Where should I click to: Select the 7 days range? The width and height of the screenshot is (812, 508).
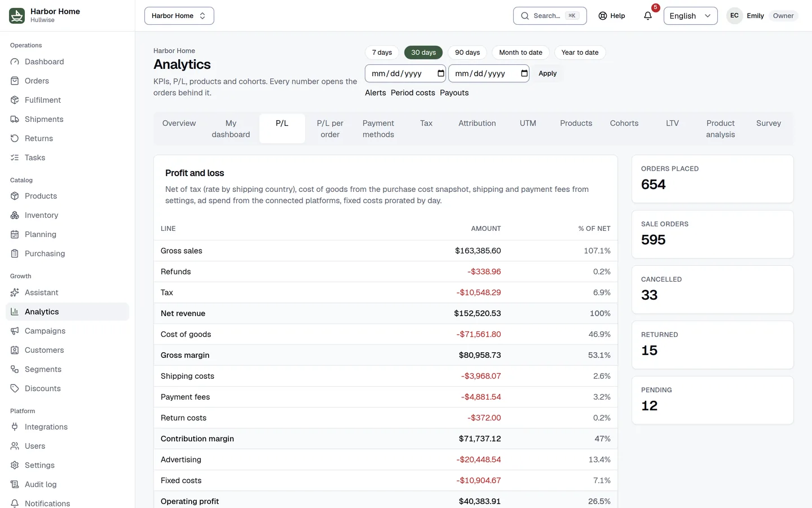tap(382, 52)
